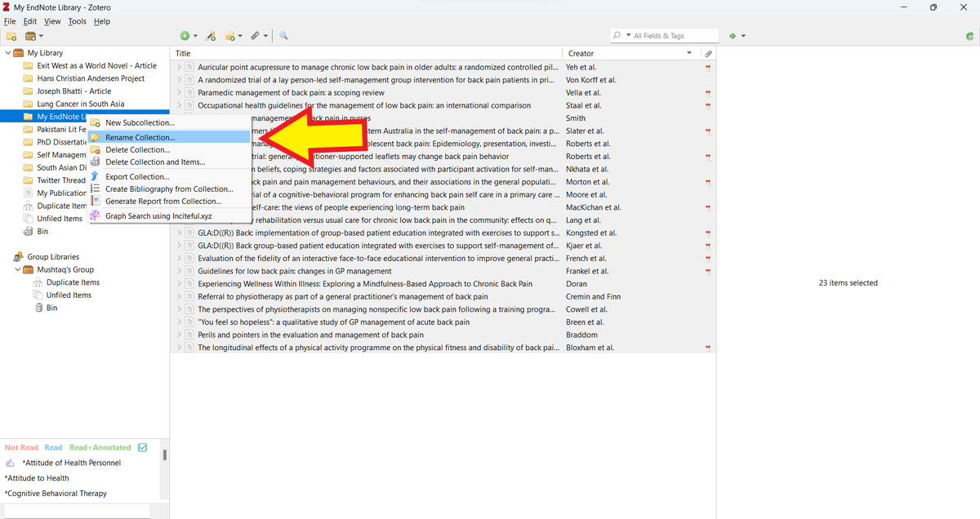Click the New Collection toolbar icon
Screen dimensions: 980x519
[11, 36]
